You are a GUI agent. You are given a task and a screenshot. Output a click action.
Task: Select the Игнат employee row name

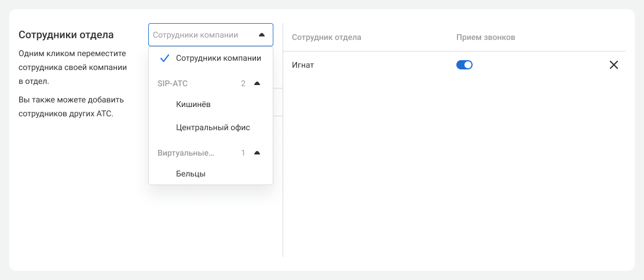point(303,65)
